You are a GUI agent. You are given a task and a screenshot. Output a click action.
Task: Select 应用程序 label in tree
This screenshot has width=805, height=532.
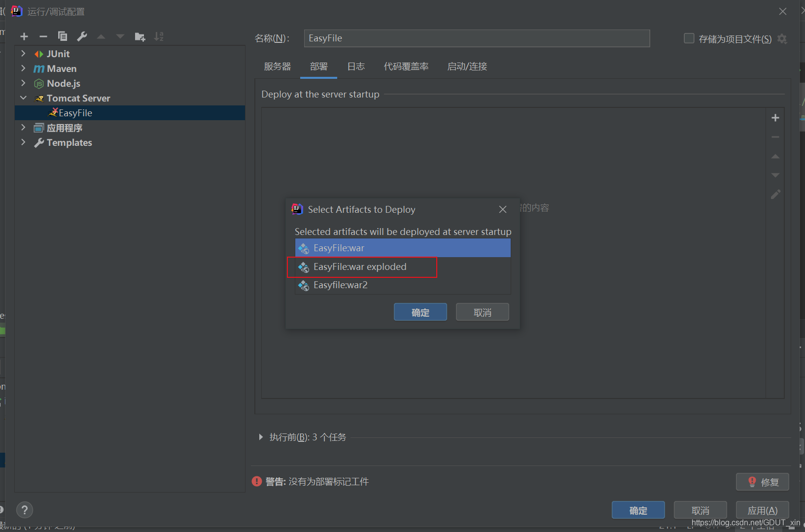(x=65, y=128)
